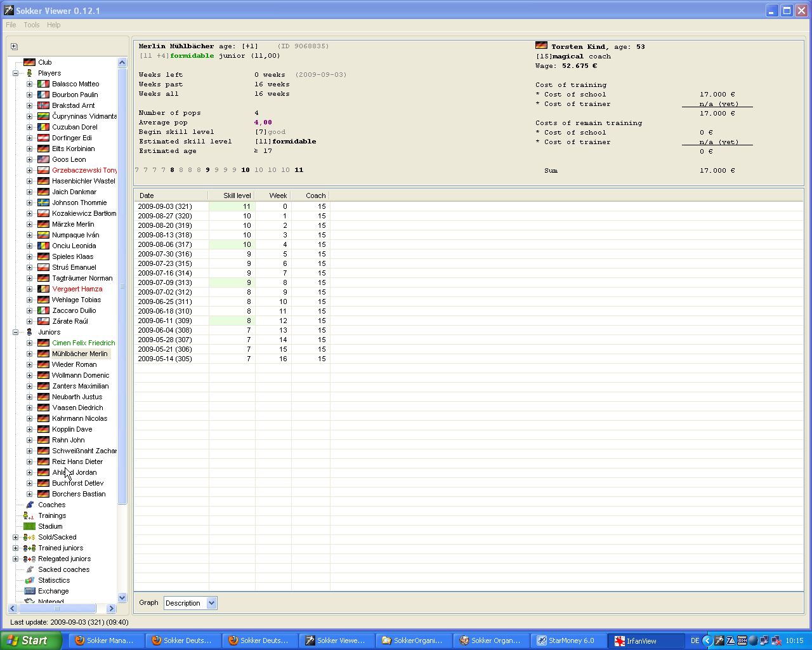Image resolution: width=812 pixels, height=650 pixels.
Task: Open the Graph Description dropdown
Action: pos(211,603)
